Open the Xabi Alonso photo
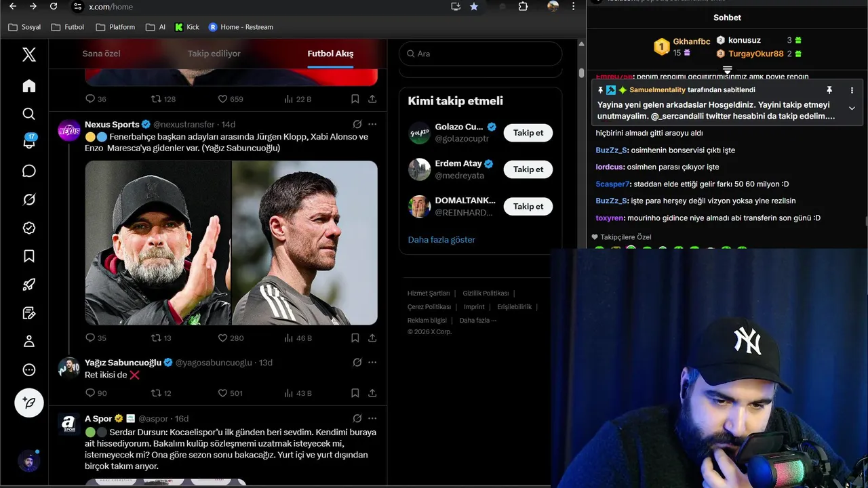Image resolution: width=868 pixels, height=488 pixels. click(304, 243)
